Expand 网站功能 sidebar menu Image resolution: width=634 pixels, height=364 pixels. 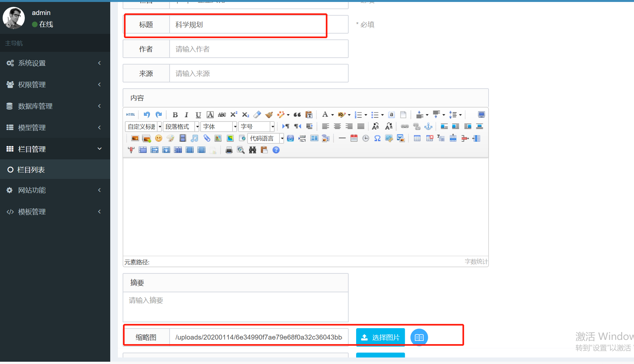55,190
